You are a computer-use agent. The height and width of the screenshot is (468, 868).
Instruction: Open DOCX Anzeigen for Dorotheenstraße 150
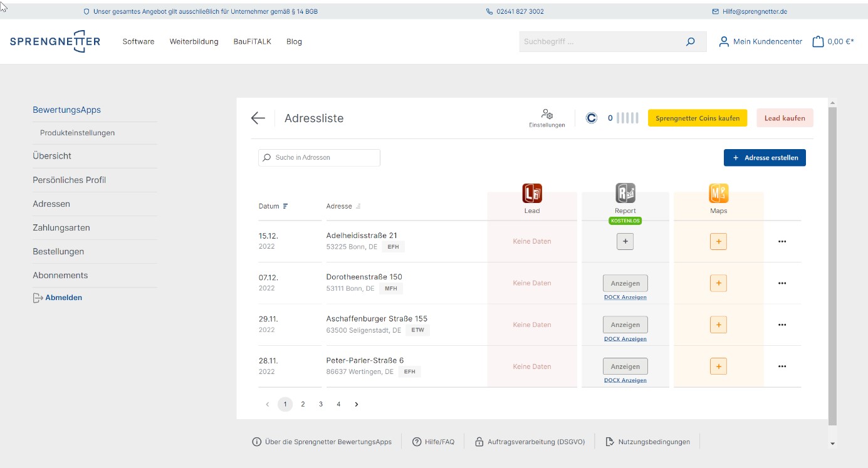[x=625, y=297]
